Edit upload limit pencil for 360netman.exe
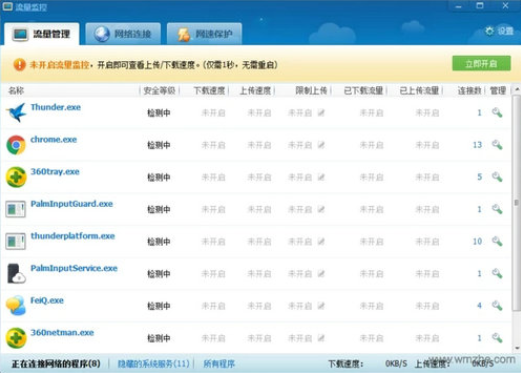Viewport: 521px width, 373px height. (x=321, y=338)
